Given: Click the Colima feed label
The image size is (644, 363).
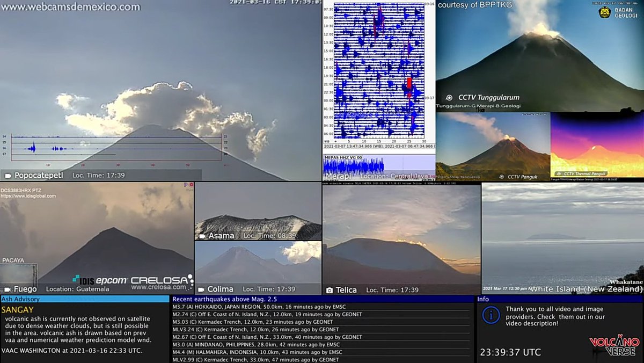Looking at the screenshot, I should (x=221, y=289).
